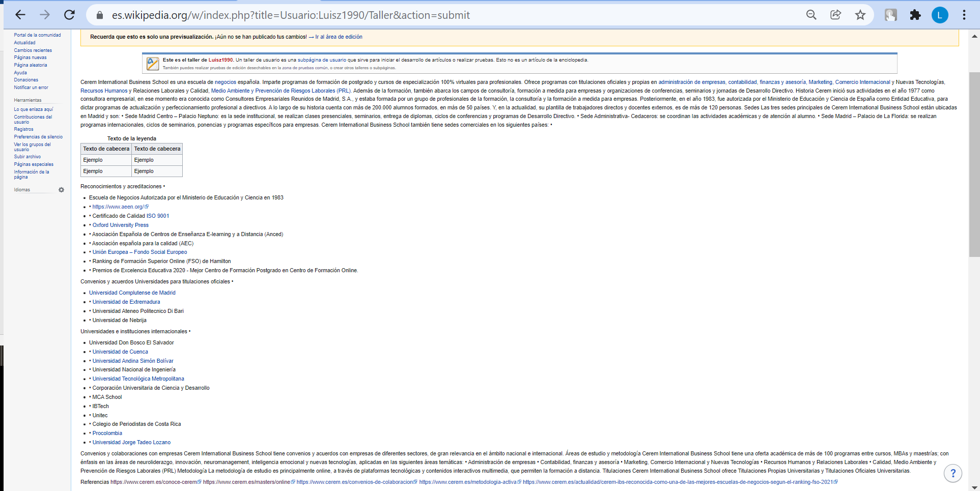Open the https://www.aeen.org/ external link
980x491 pixels.
[120, 207]
